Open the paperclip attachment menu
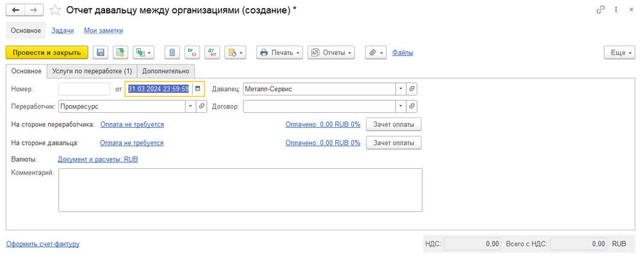The width and height of the screenshot is (644, 258). (375, 53)
